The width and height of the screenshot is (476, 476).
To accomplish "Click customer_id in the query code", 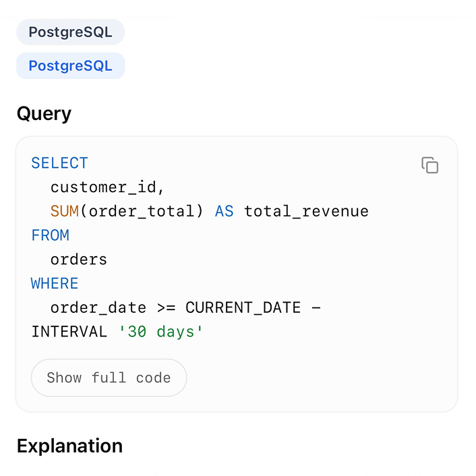I will (x=107, y=187).
